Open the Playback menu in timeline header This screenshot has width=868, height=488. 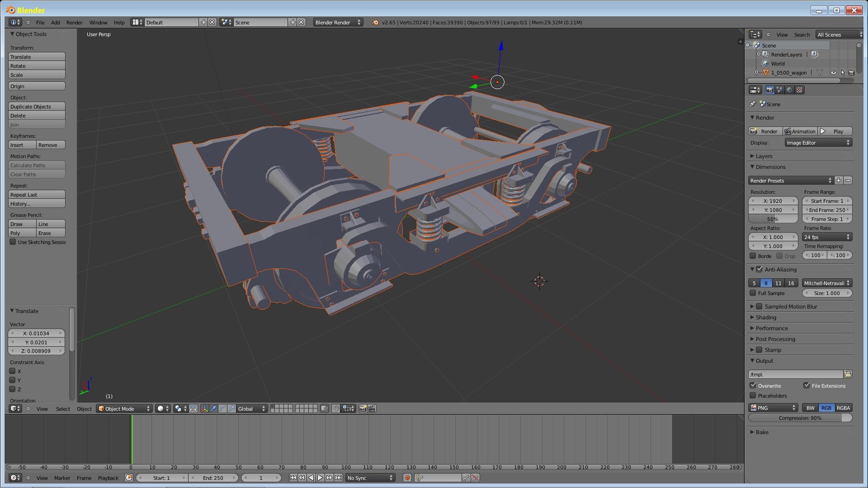[108, 478]
